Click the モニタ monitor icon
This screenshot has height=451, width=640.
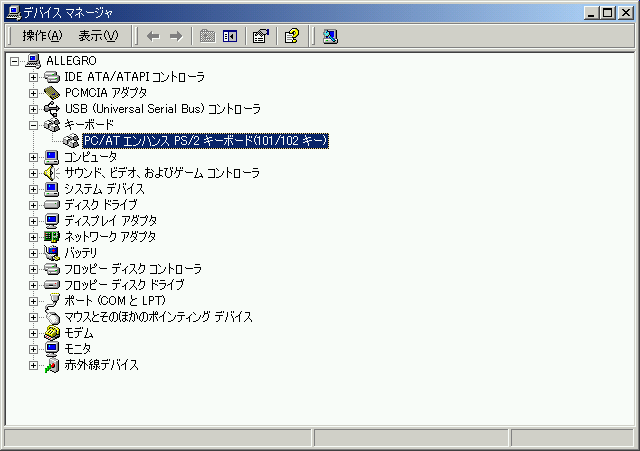(52, 349)
